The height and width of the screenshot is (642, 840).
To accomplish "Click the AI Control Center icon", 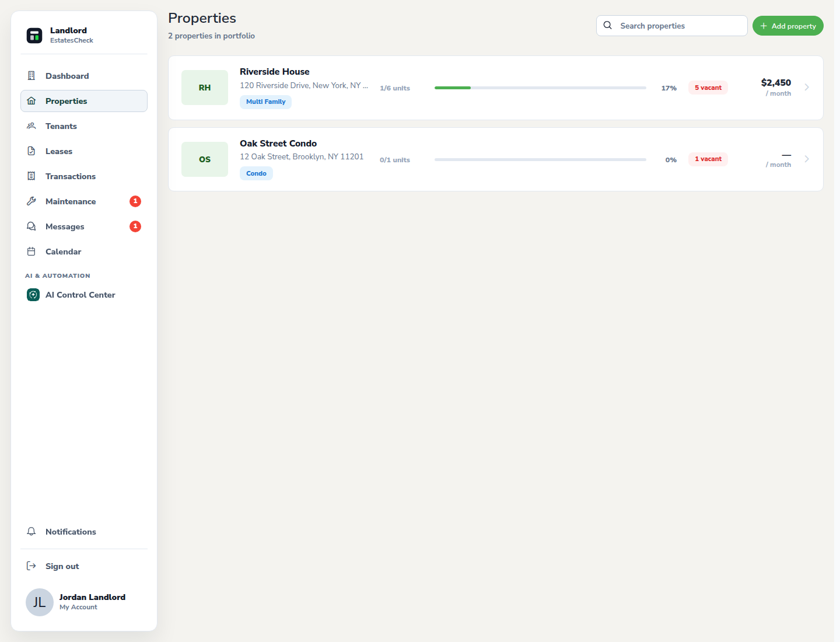I will (33, 295).
